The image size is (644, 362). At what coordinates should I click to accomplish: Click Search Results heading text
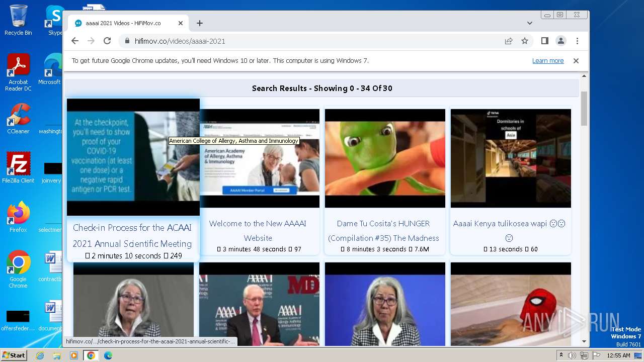[322, 88]
